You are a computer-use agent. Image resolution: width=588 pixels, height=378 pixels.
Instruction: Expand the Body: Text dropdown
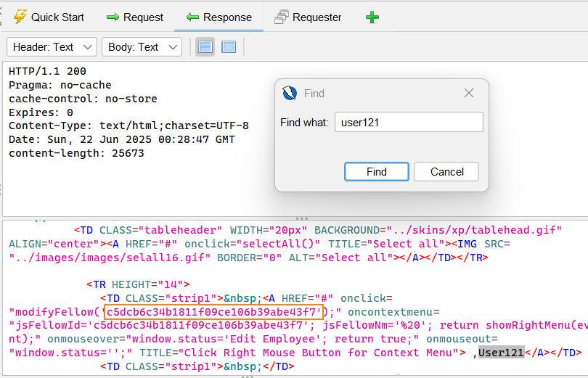142,47
